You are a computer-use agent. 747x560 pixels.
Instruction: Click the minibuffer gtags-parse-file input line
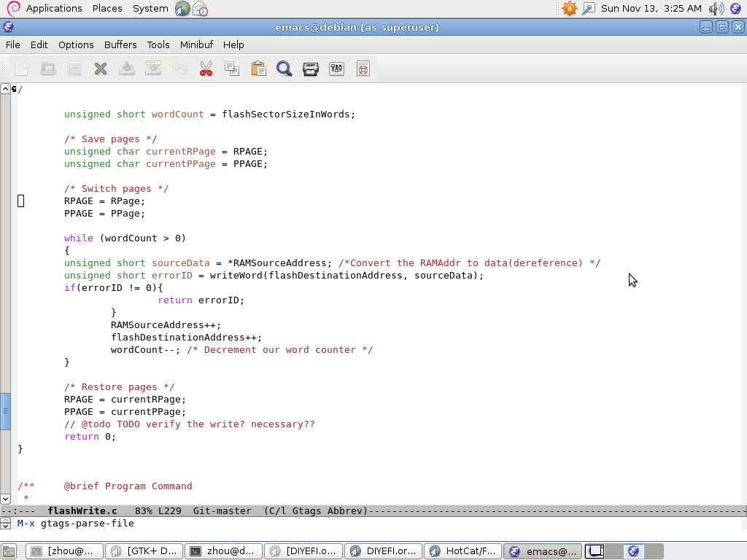click(x=365, y=523)
